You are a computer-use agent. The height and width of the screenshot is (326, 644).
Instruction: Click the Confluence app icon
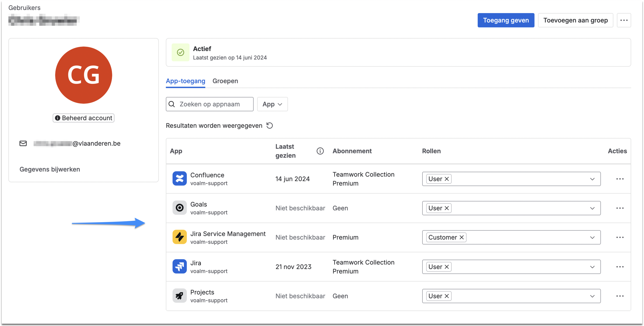179,178
